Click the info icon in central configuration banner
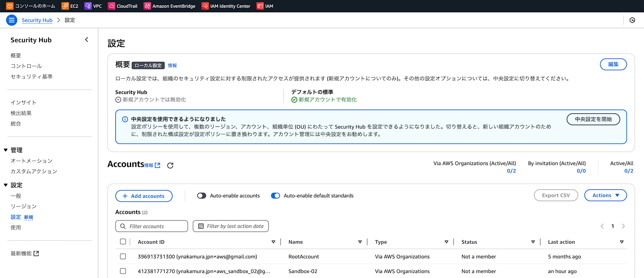This screenshot has width=644, height=278. coord(125,119)
